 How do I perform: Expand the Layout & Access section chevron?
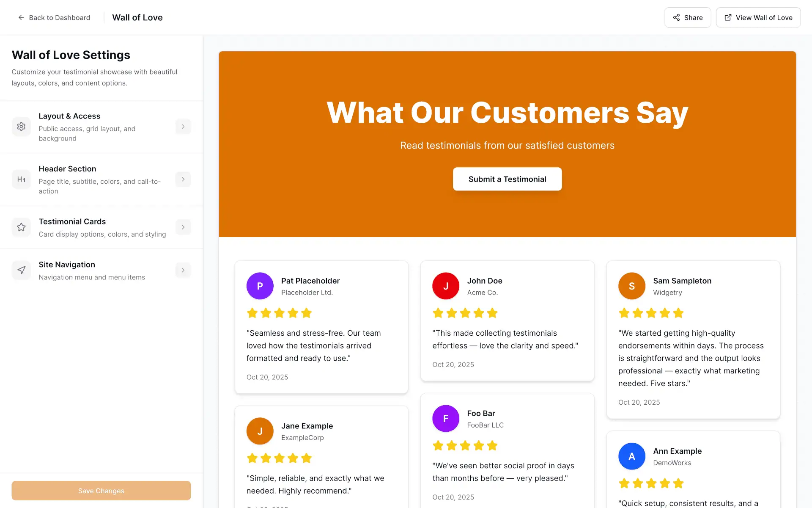coord(183,126)
